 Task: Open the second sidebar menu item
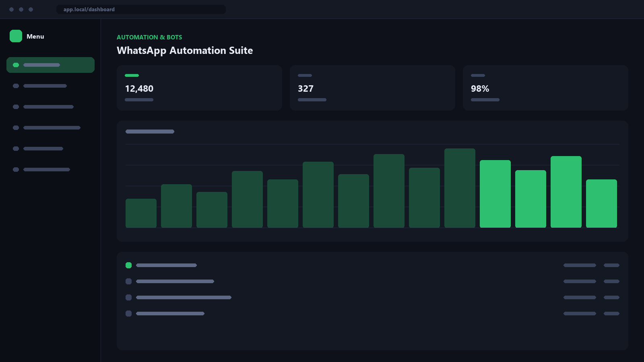click(50, 86)
